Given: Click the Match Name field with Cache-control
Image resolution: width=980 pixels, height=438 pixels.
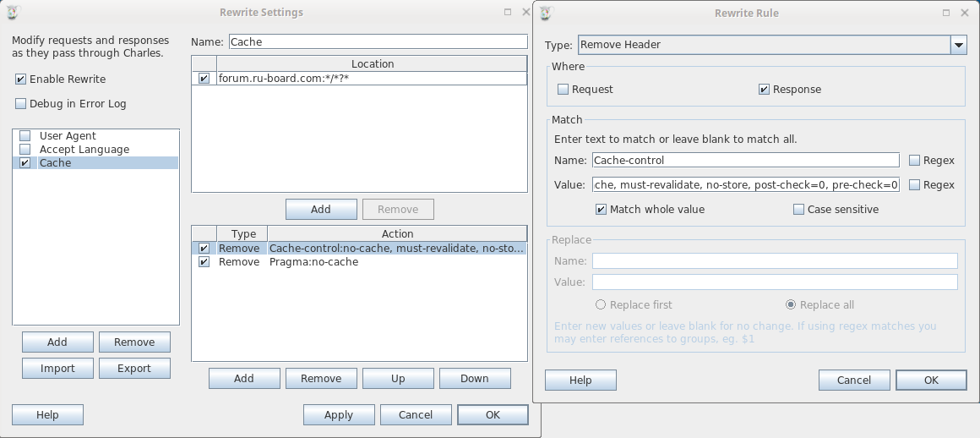Looking at the screenshot, I should 746,160.
